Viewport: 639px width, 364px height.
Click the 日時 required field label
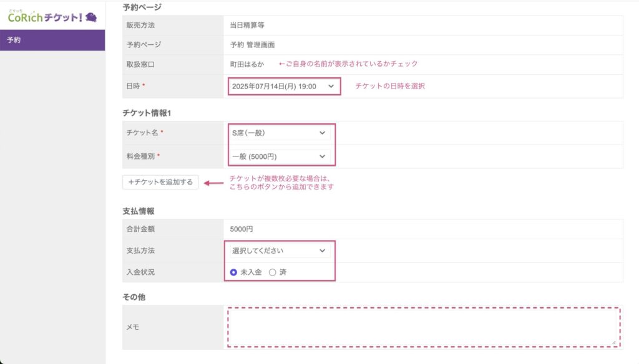pyautogui.click(x=135, y=86)
